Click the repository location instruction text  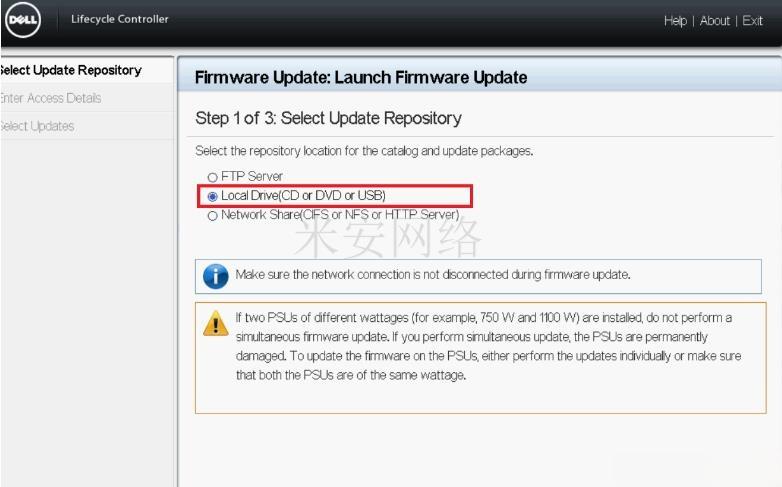(x=364, y=151)
